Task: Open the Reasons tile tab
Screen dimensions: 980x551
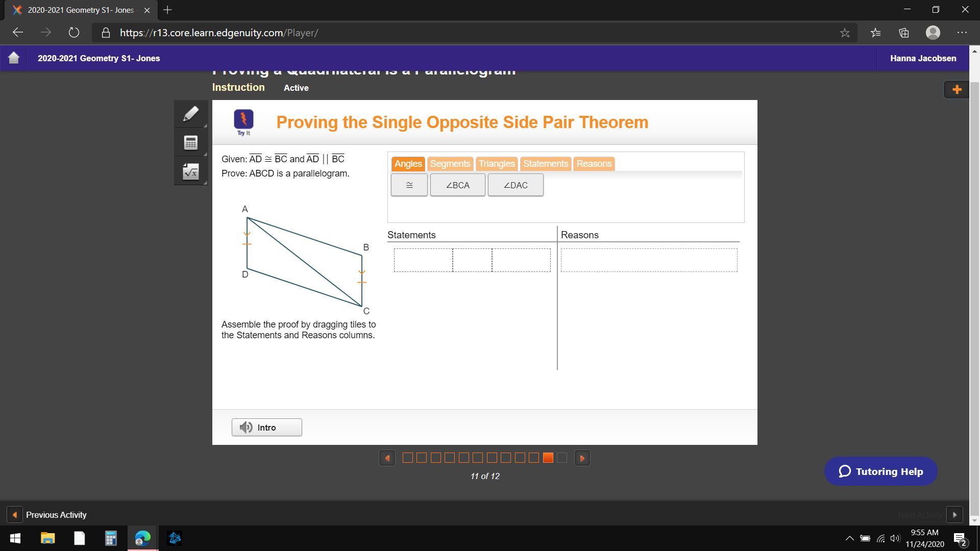Action: pos(594,164)
